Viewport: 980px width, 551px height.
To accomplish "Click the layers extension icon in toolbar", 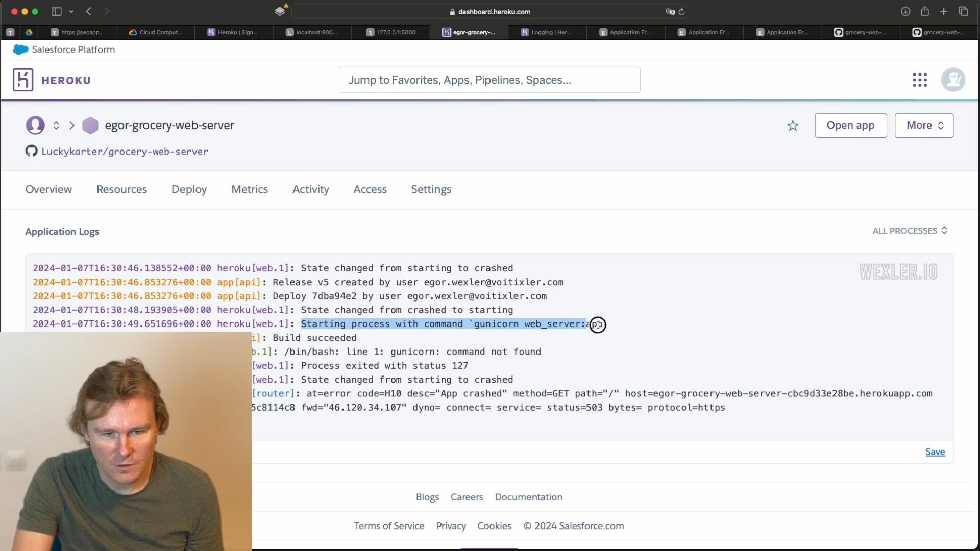I will pyautogui.click(x=280, y=11).
